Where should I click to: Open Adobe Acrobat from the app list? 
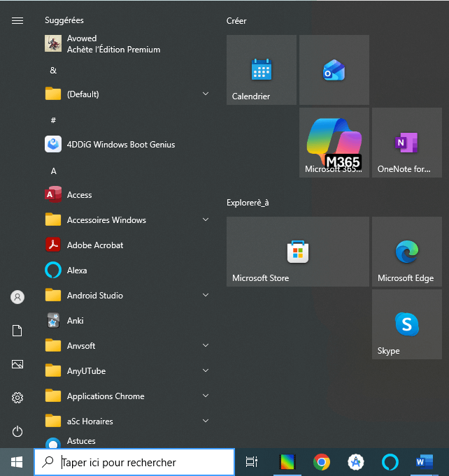point(95,245)
